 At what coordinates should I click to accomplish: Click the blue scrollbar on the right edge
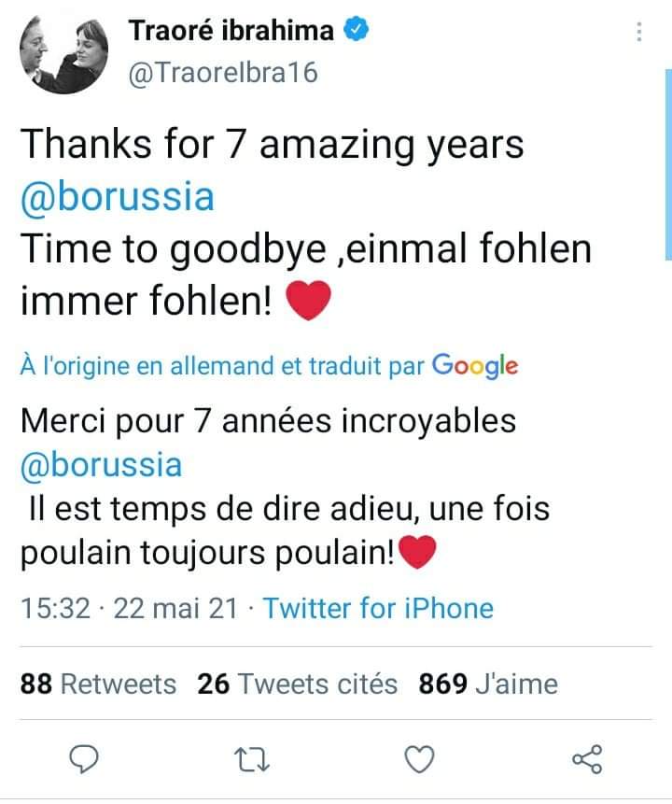pyautogui.click(x=667, y=168)
